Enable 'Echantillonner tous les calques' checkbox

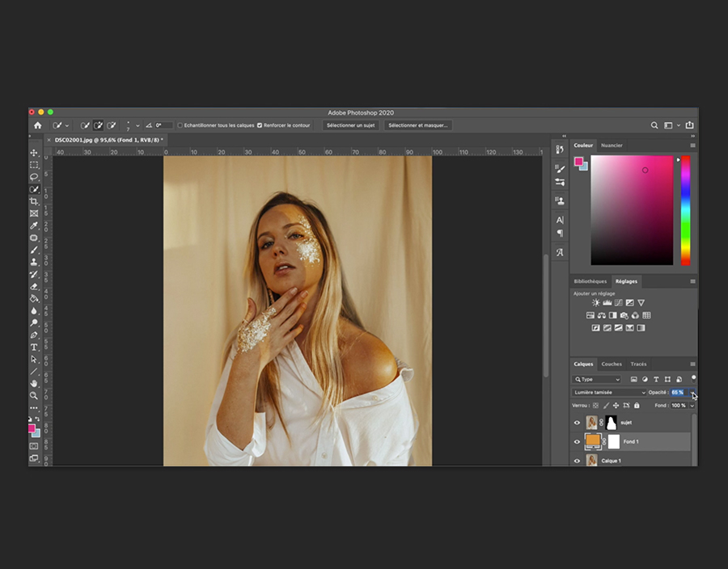click(180, 125)
